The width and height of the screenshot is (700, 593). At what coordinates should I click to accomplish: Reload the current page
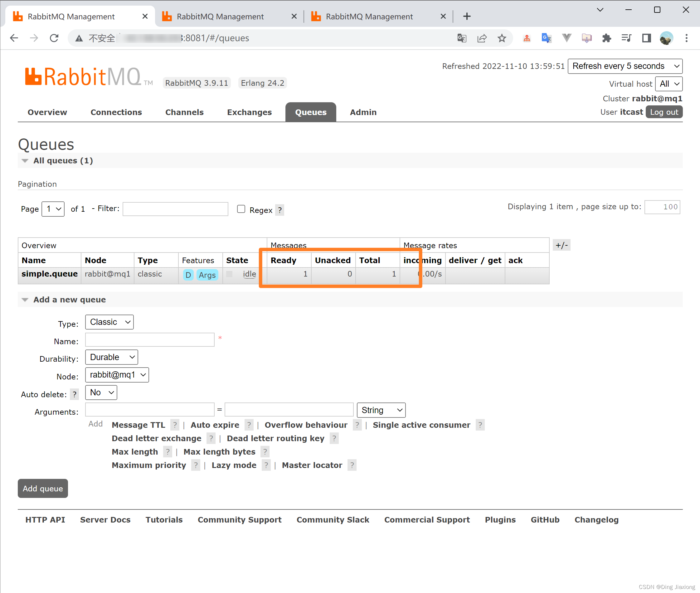(x=54, y=38)
